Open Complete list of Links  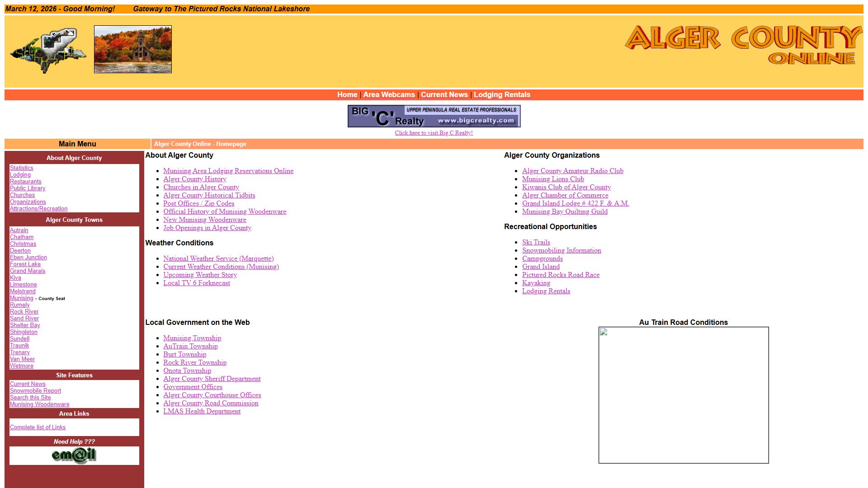(38, 427)
